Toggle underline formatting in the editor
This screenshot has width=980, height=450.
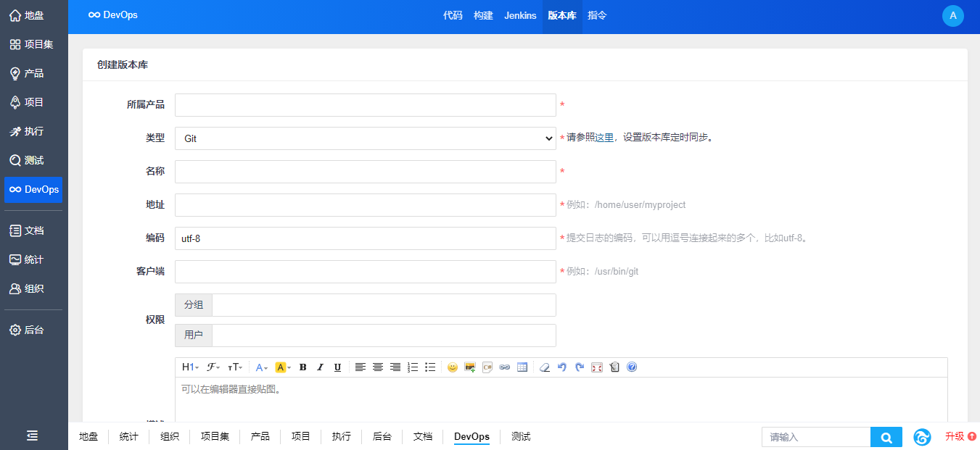(337, 367)
